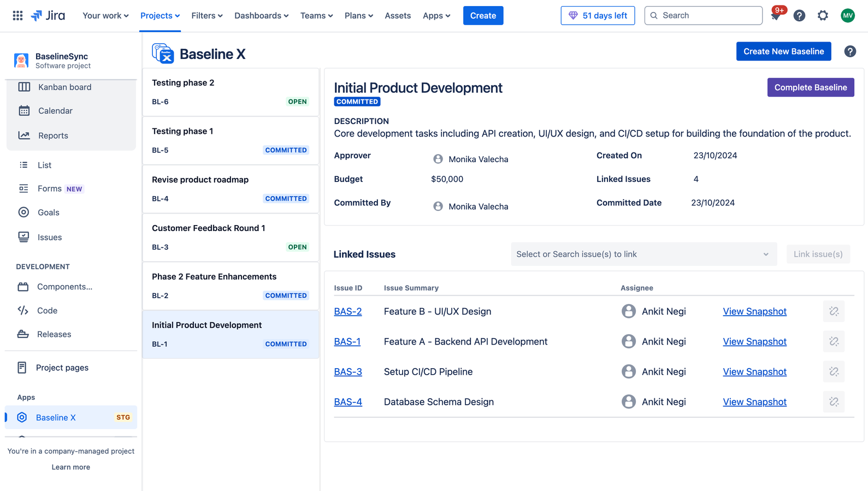Select Phase 2 Feature Enhancements baseline
Image resolution: width=868 pixels, height=491 pixels.
click(x=231, y=286)
